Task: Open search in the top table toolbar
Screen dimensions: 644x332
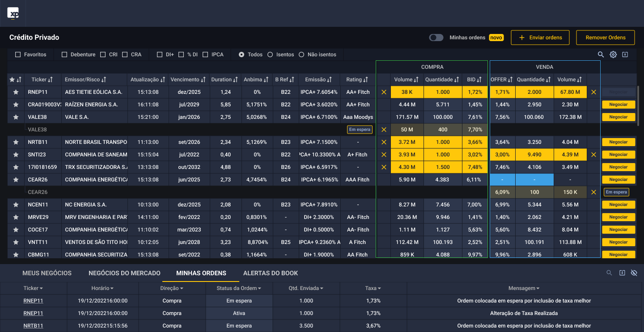Action: 601,55
